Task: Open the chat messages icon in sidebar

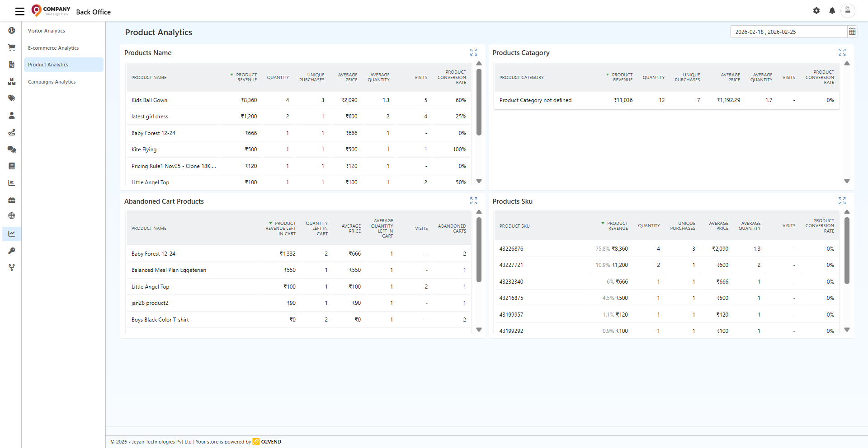Action: (12, 149)
